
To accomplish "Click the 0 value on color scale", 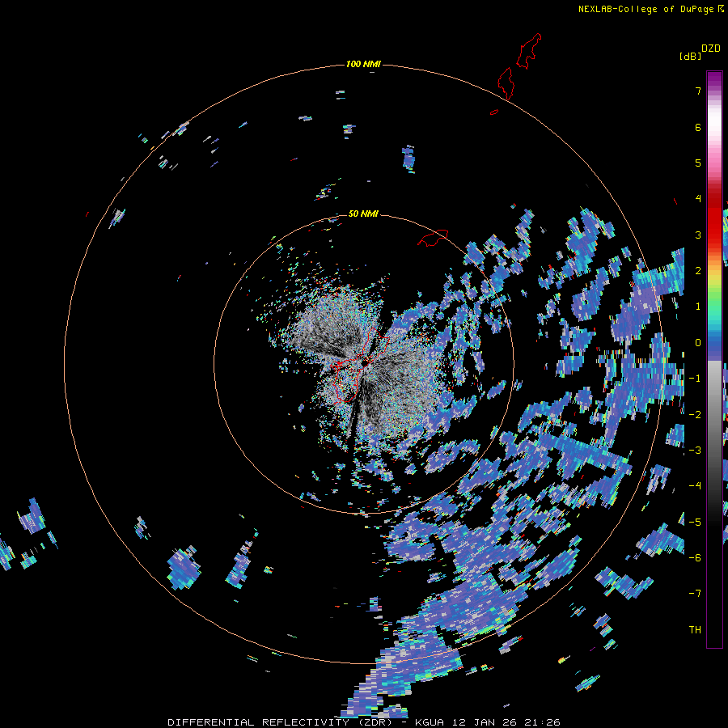I will pos(698,343).
